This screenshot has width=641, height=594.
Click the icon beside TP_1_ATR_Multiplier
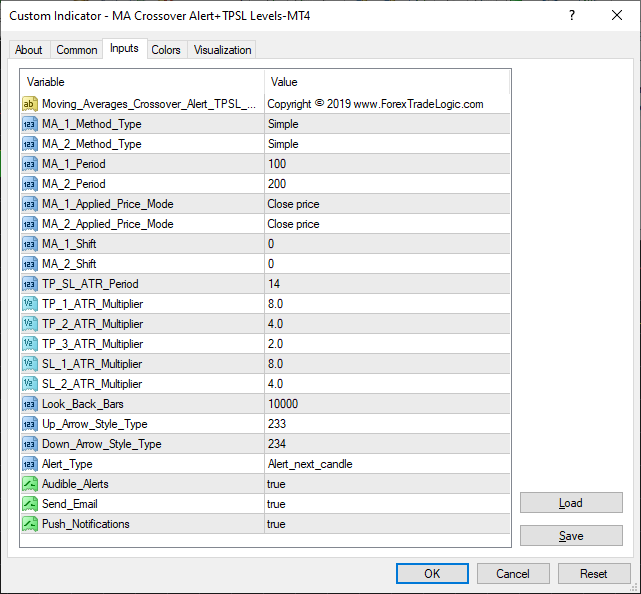pos(30,304)
